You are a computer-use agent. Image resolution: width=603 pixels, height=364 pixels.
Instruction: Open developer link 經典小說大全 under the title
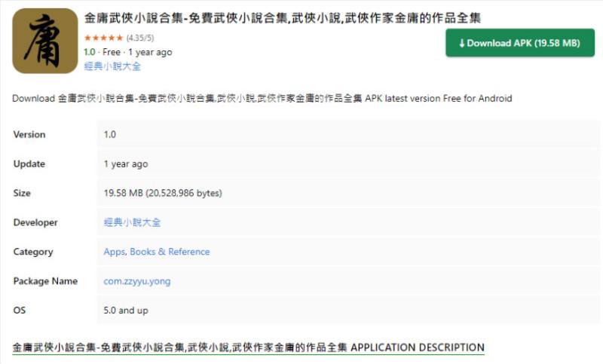tap(112, 66)
